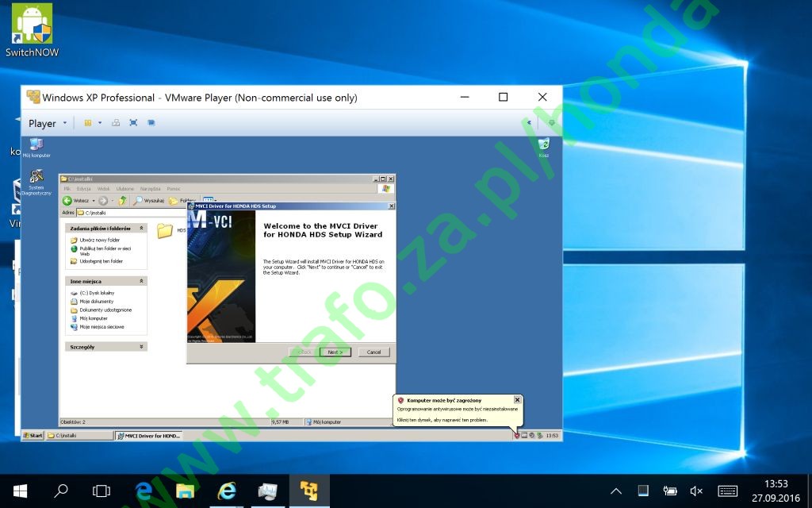Open File Explorer from the Windows 10 taskbar

pos(185,491)
